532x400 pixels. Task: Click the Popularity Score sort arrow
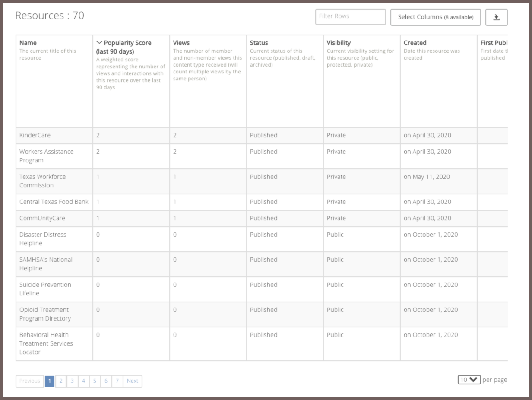point(99,43)
